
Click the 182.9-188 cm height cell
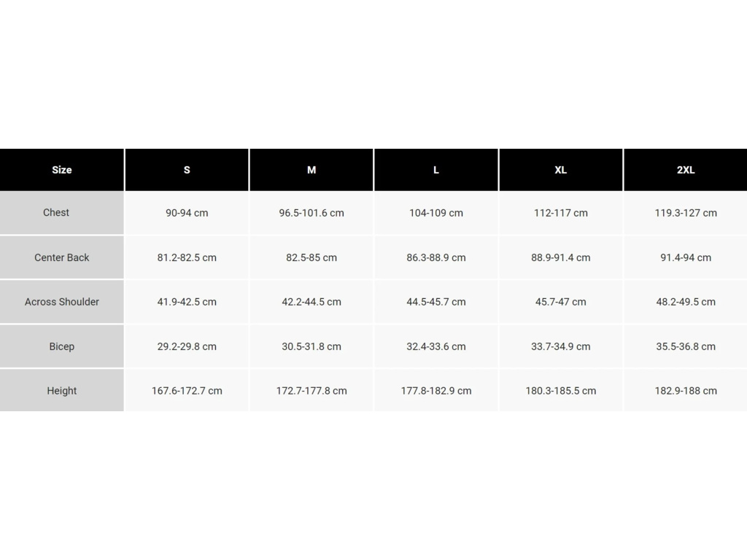tap(686, 391)
